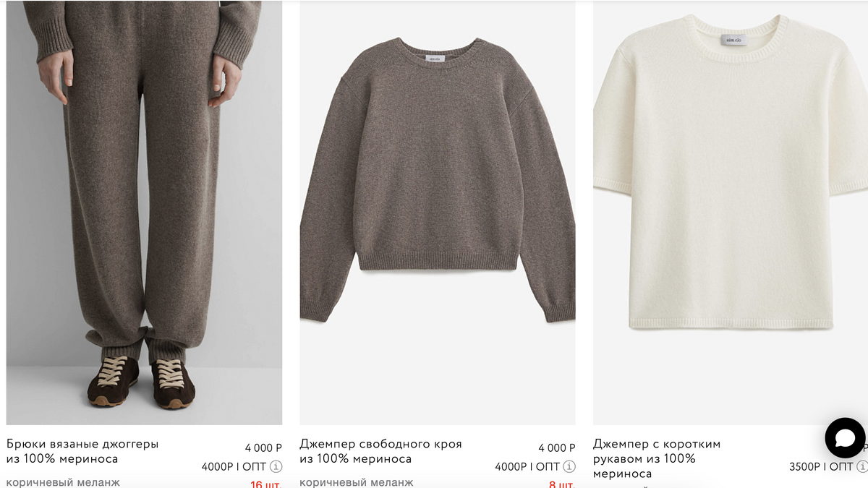Open 'Джемпер с коротким рукавом' product title
The height and width of the screenshot is (488, 868).
click(657, 458)
